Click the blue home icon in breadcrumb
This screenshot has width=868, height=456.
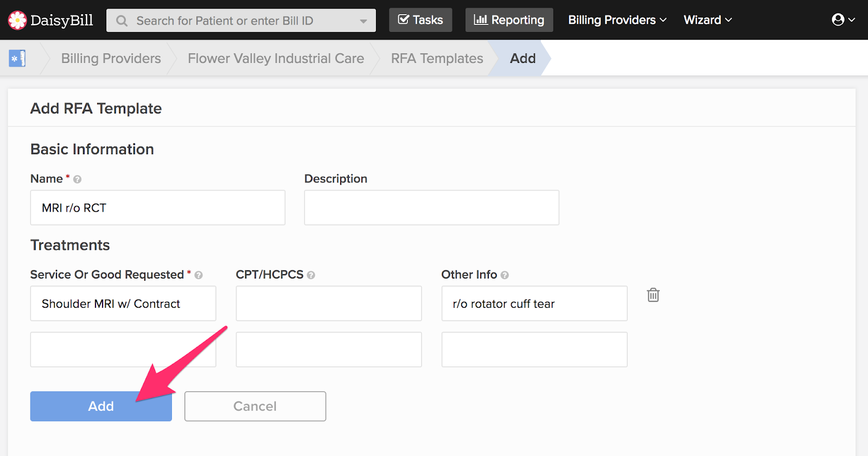tap(17, 58)
